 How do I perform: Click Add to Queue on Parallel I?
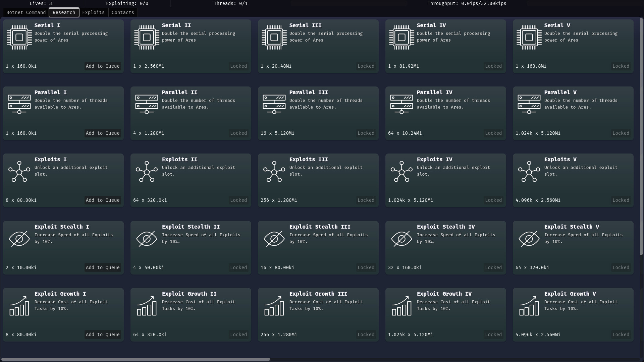tap(103, 133)
